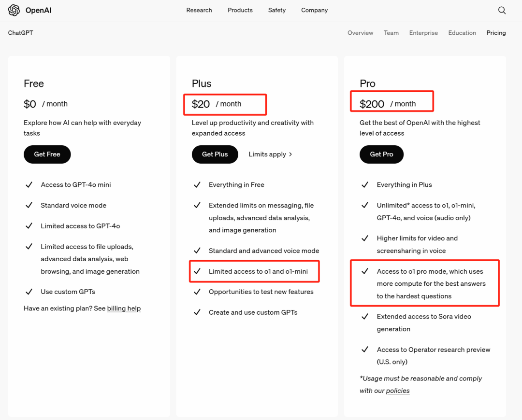Click the Get Free button
The image size is (522, 420).
coord(47,154)
